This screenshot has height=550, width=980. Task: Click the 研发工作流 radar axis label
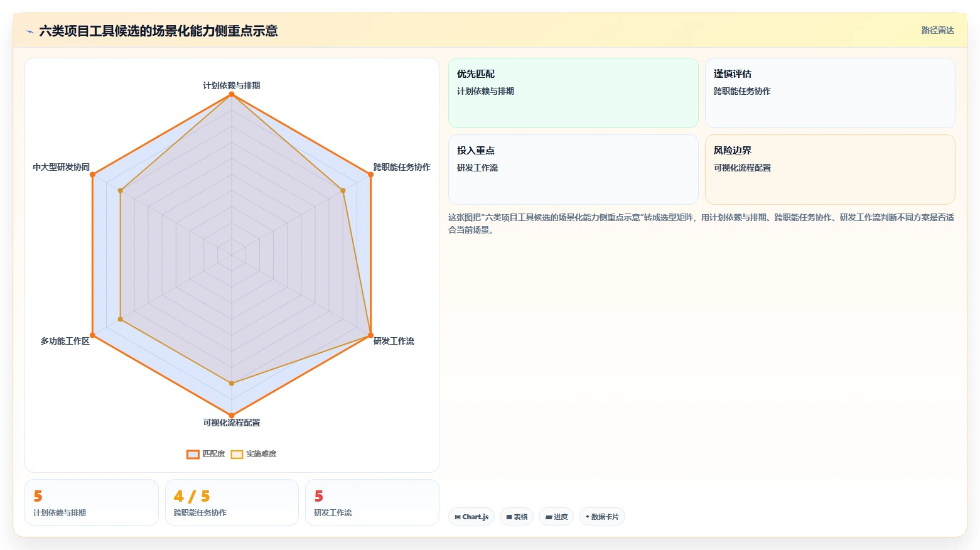coord(394,341)
